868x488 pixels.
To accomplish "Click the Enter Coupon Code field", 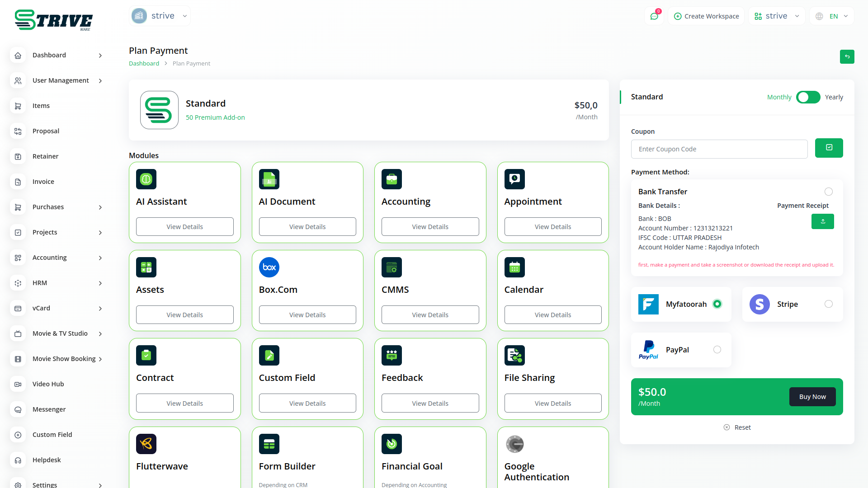I will [x=719, y=149].
